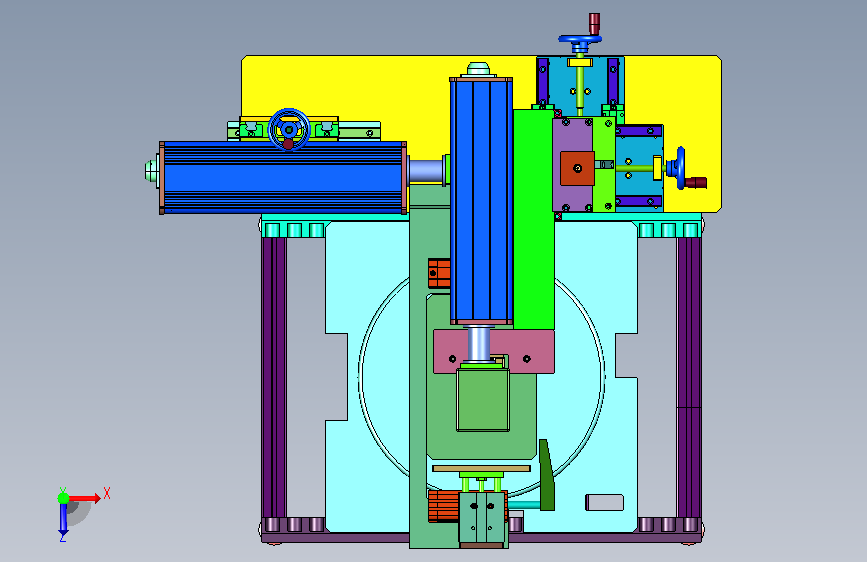
Task: Pick the dark red crank handle at top
Action: (594, 24)
